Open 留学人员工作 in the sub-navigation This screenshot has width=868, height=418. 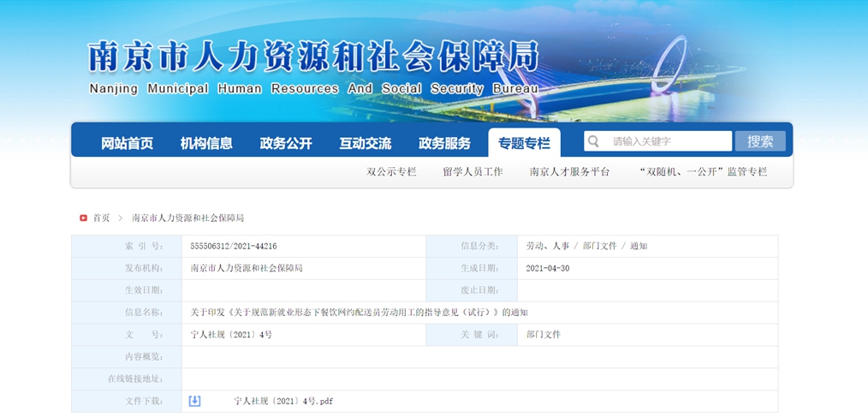click(x=473, y=172)
